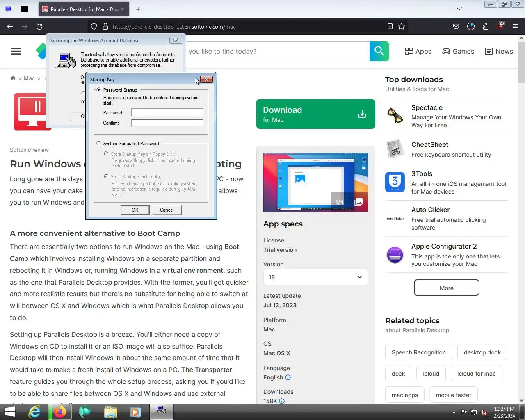Screen dimensions: 525x420
Task: Select Store Startup Key on Floppy Disk
Action: [x=106, y=154]
